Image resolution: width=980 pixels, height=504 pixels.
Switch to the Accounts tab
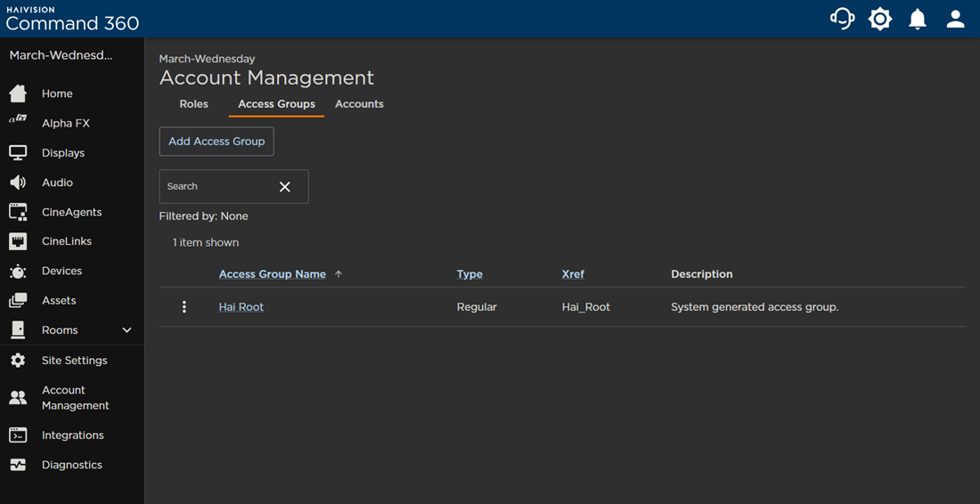(359, 104)
